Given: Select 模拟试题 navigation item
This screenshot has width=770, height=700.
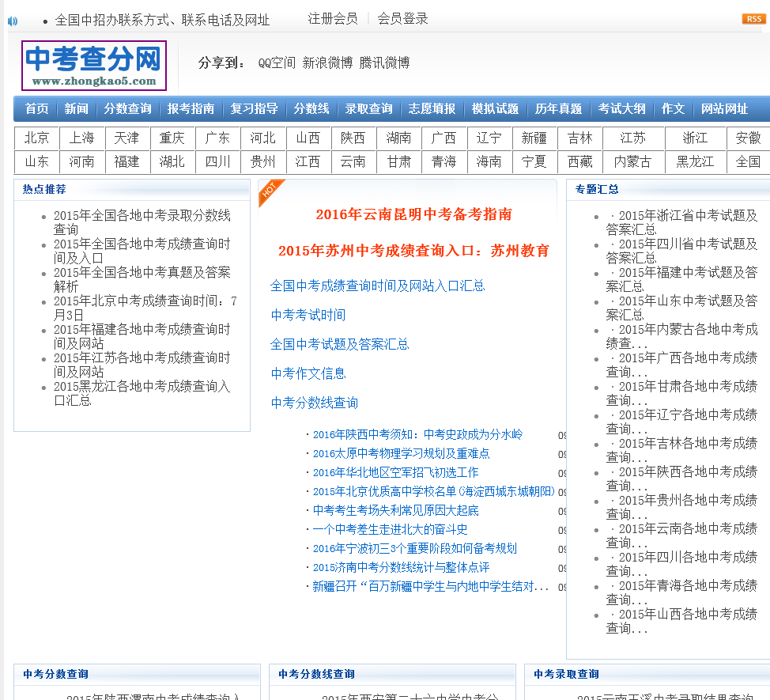Looking at the screenshot, I should (x=495, y=108).
